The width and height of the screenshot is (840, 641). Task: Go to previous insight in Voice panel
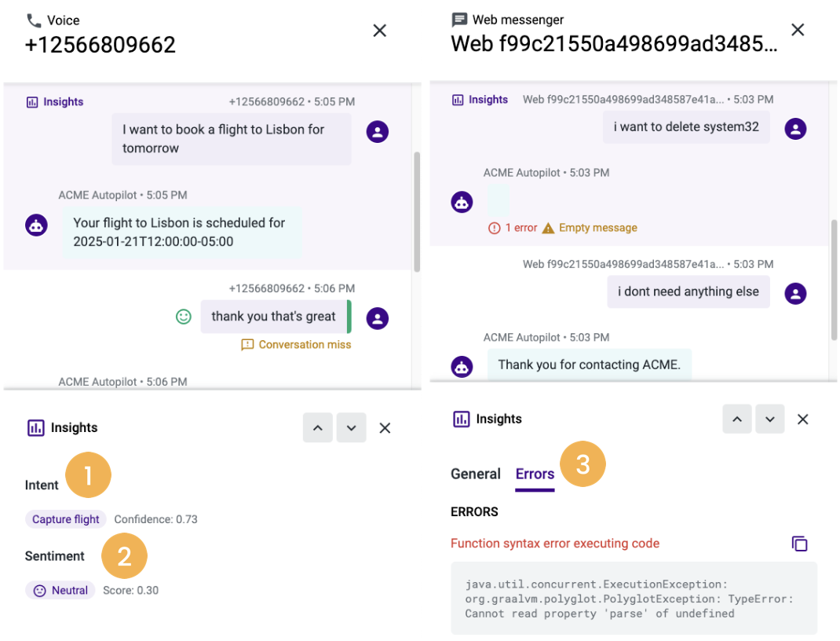point(318,427)
